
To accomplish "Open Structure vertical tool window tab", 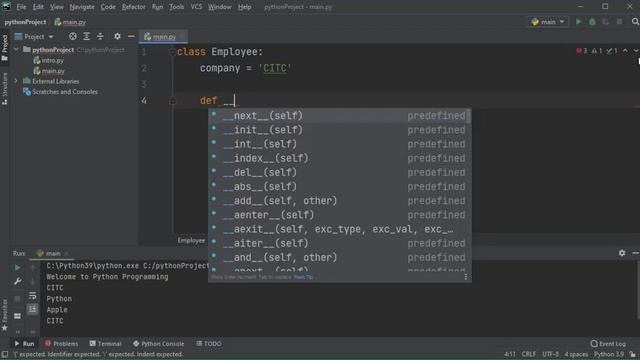I will (4, 89).
